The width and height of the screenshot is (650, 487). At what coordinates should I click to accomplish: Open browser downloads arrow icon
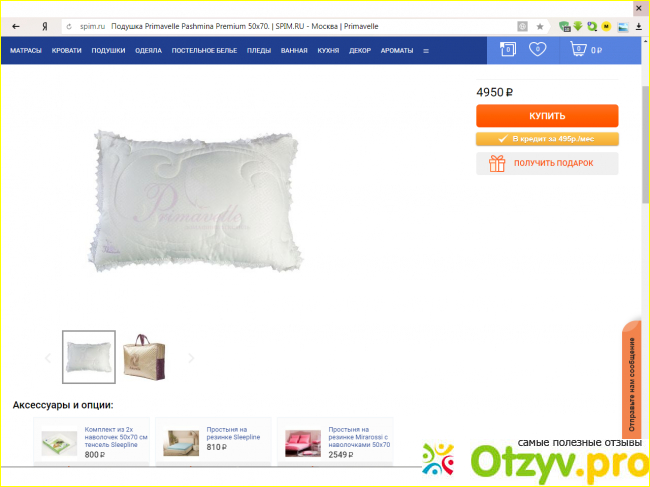tap(639, 27)
